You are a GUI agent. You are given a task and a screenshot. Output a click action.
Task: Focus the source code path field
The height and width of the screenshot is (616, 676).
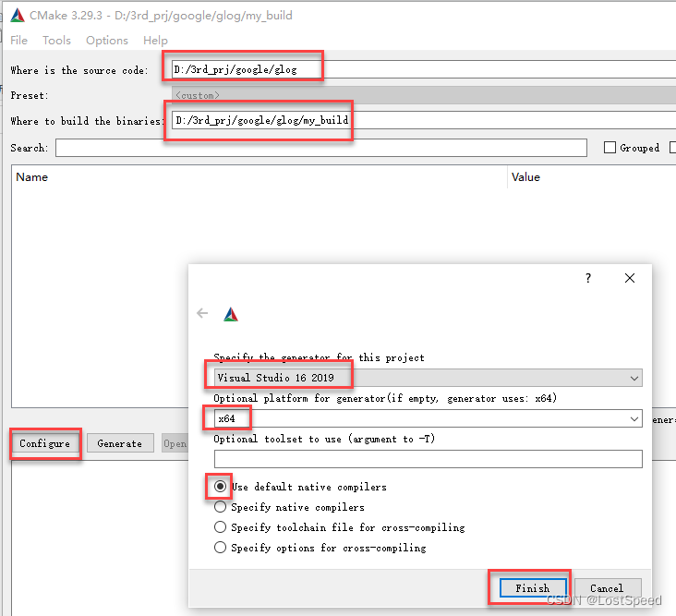[x=424, y=69]
